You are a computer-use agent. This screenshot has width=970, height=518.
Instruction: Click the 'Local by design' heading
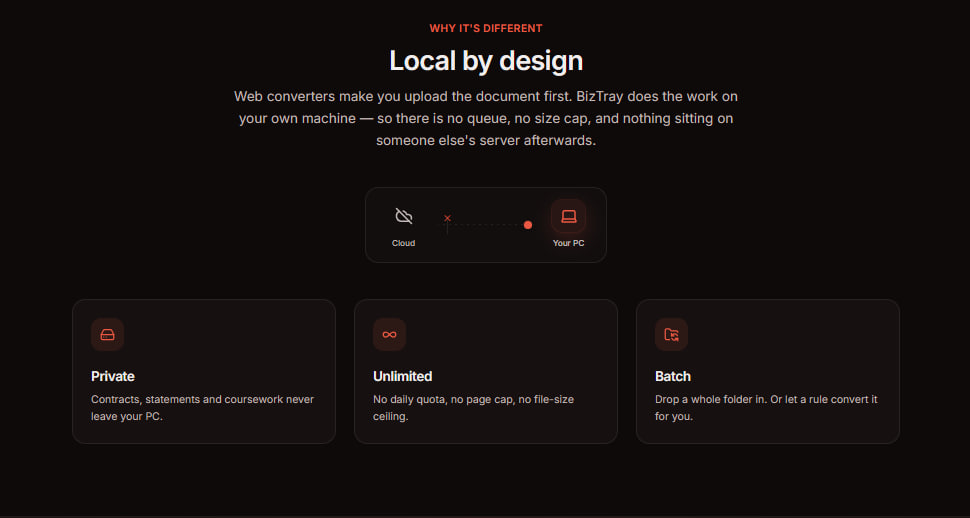pyautogui.click(x=486, y=61)
